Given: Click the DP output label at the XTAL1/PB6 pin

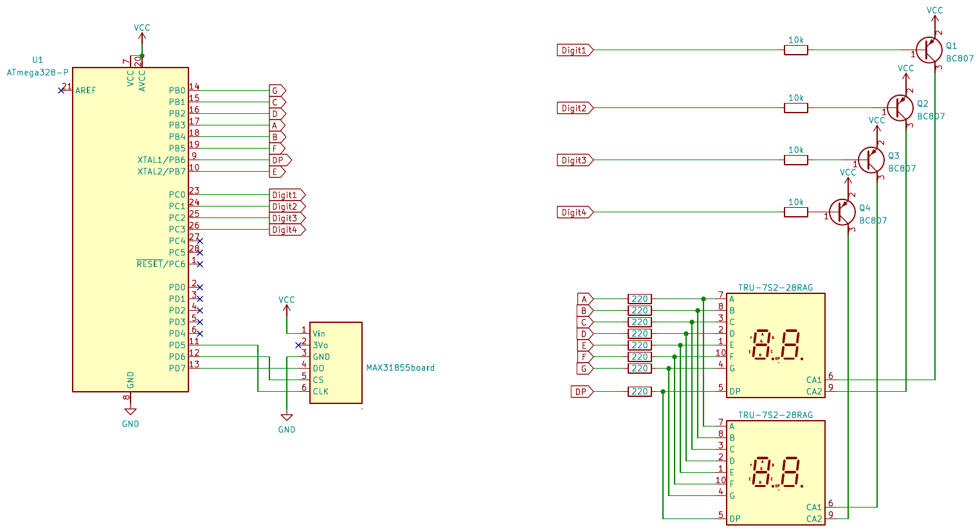Looking at the screenshot, I should click(x=280, y=160).
